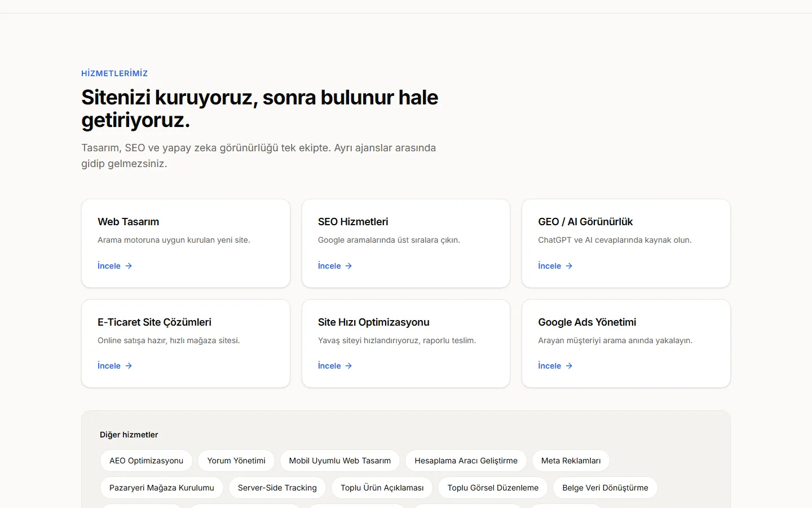Click the Diğer hizmetler heading
The width and height of the screenshot is (812, 508).
click(129, 435)
